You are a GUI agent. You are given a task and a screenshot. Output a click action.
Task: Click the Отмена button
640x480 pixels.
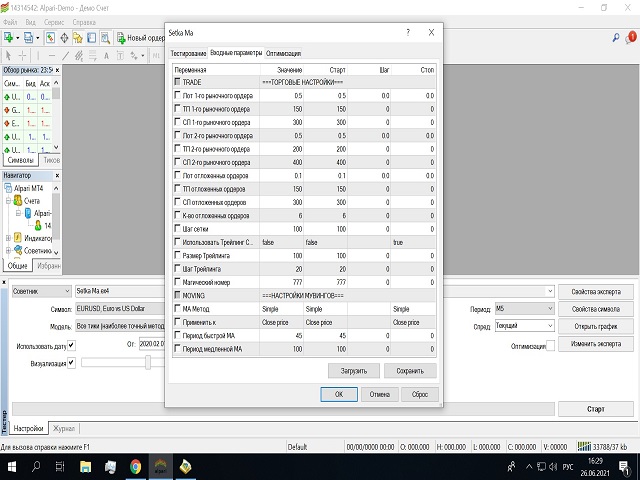[x=380, y=394]
